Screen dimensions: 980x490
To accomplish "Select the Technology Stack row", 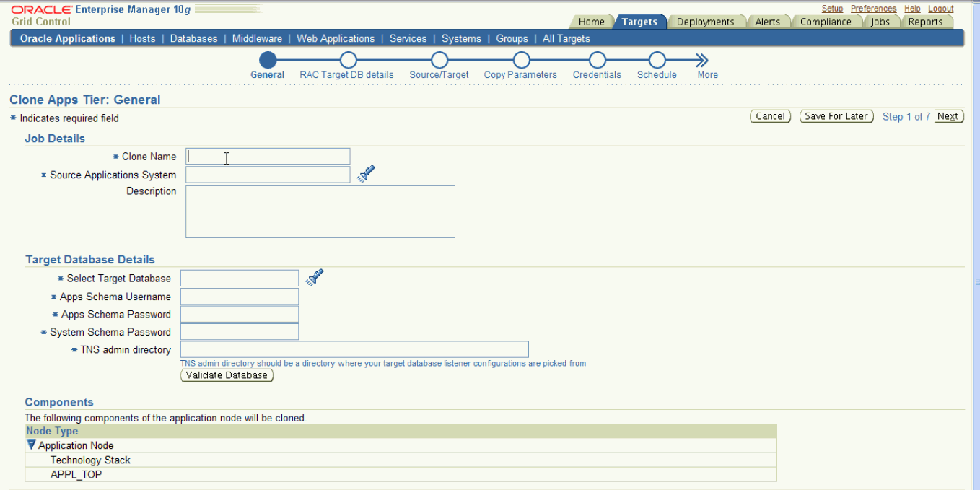I will tap(401, 460).
